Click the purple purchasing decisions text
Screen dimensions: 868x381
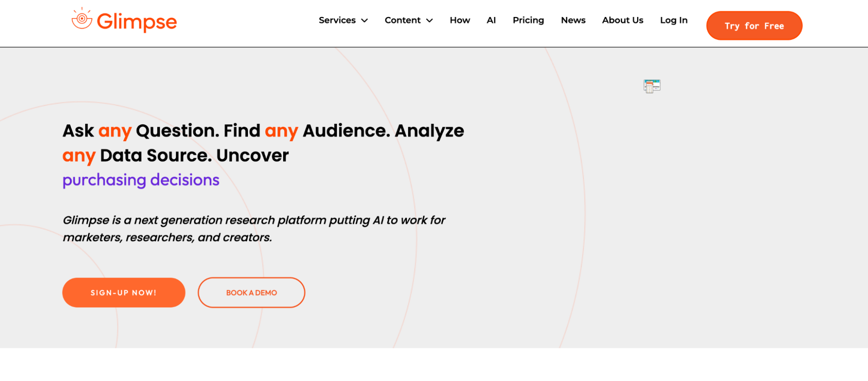[x=141, y=180]
